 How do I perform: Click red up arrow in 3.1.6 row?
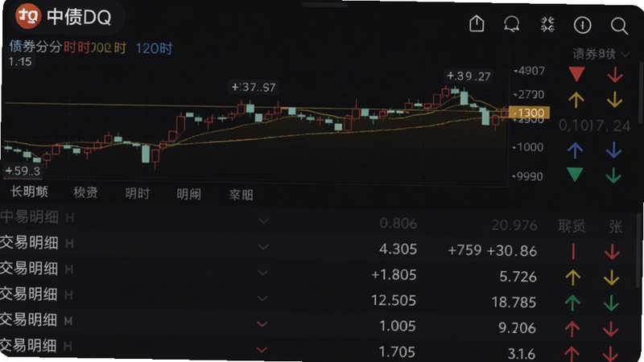tap(572, 354)
